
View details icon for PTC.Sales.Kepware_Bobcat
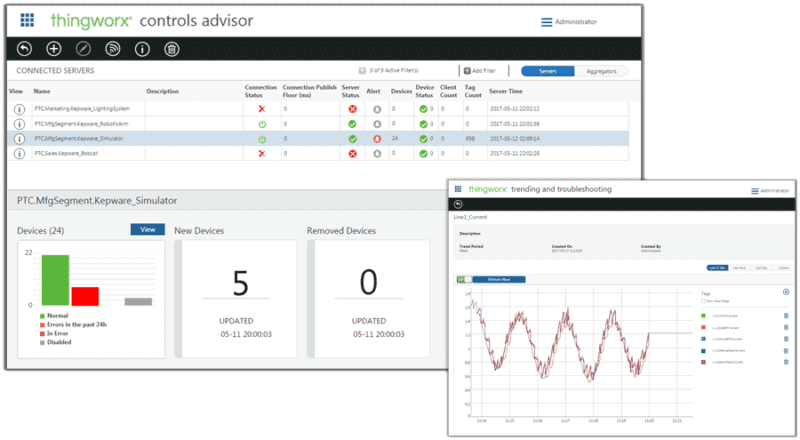point(19,154)
